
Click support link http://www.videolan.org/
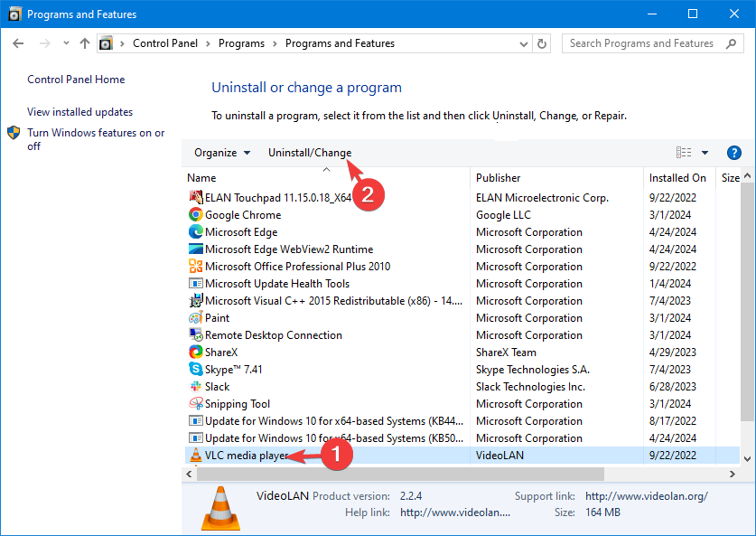[x=647, y=496]
